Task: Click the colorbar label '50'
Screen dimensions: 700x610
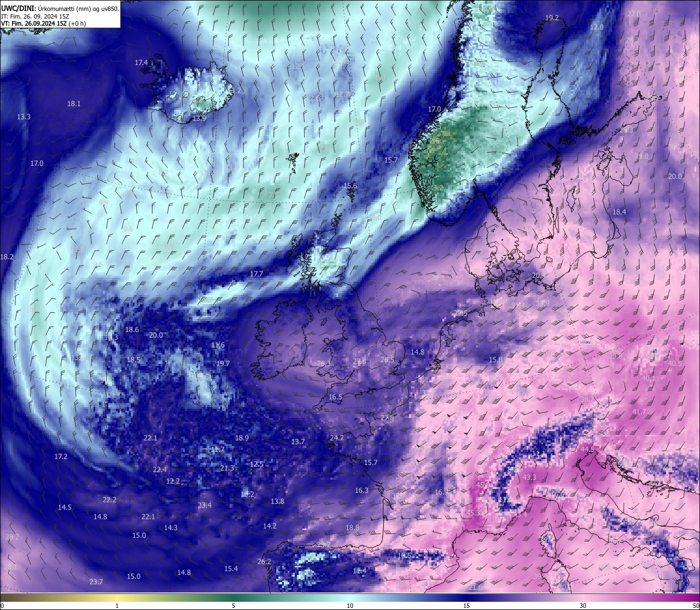Action: [x=696, y=606]
